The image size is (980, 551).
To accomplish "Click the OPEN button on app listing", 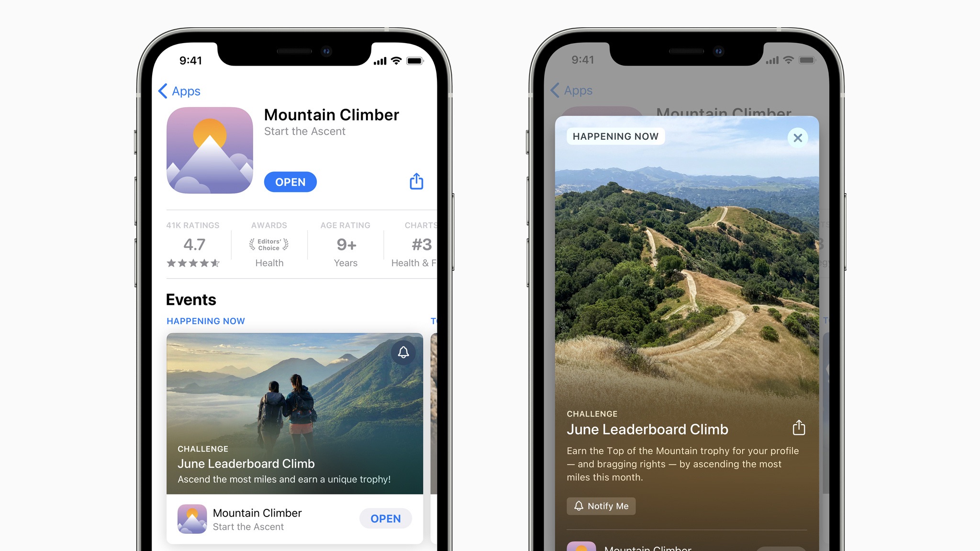I will (x=291, y=181).
